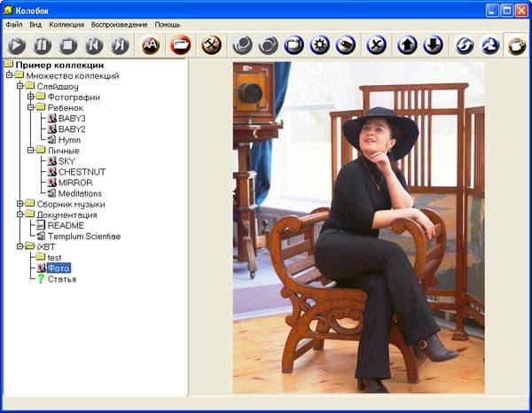Screen dimensions: 532x413
Task: Select the Фото tree item
Action: (x=59, y=269)
